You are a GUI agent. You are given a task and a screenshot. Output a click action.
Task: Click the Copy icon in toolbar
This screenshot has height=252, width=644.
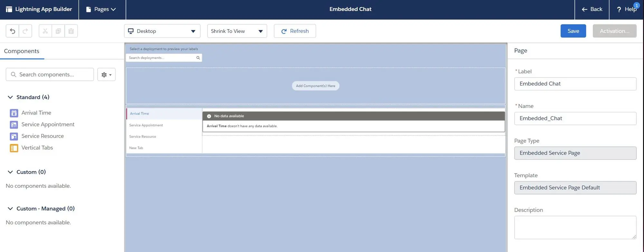(x=58, y=31)
